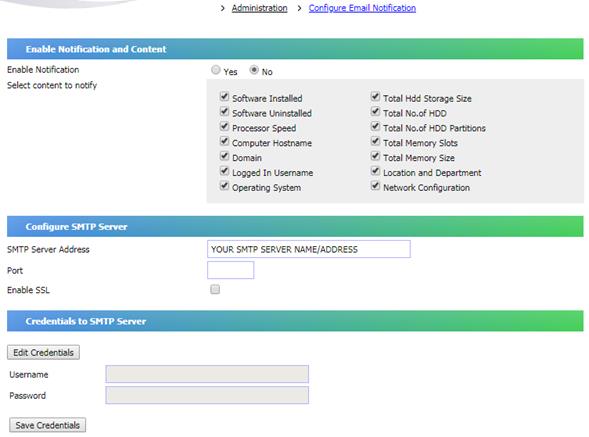Uncheck Total Hdd Storage Size
Image resolution: width=589 pixels, height=437 pixels.
pos(375,97)
